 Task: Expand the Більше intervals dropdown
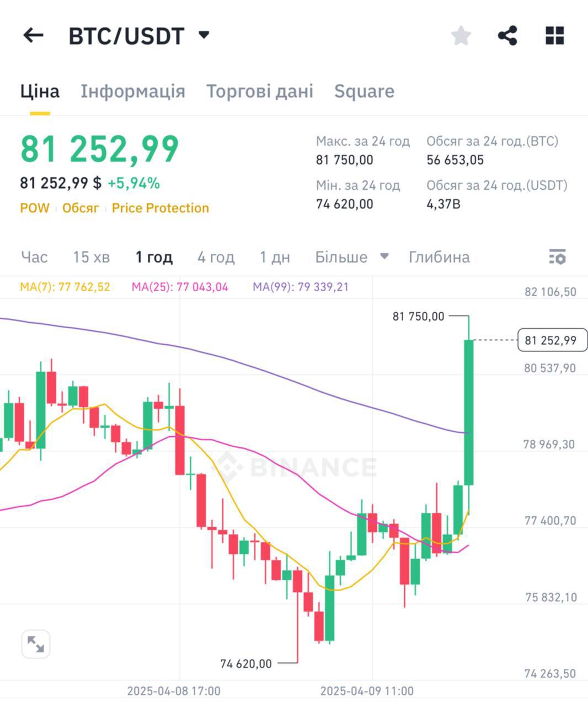[351, 257]
